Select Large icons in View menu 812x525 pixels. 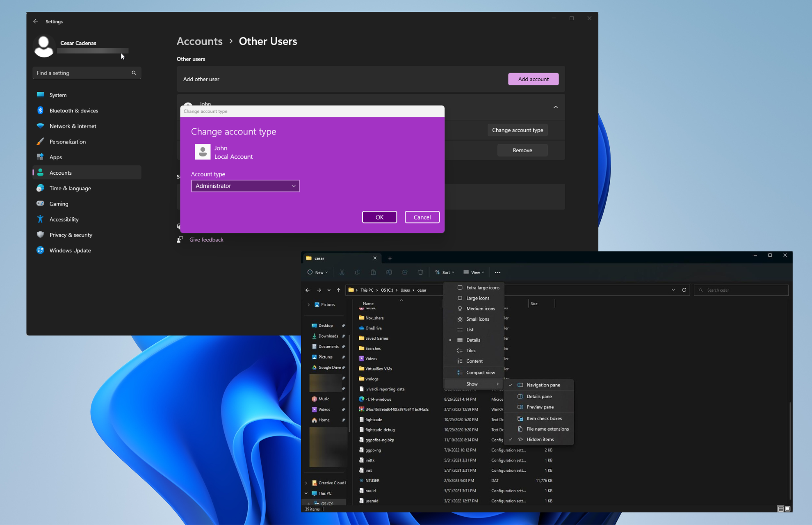474,298
